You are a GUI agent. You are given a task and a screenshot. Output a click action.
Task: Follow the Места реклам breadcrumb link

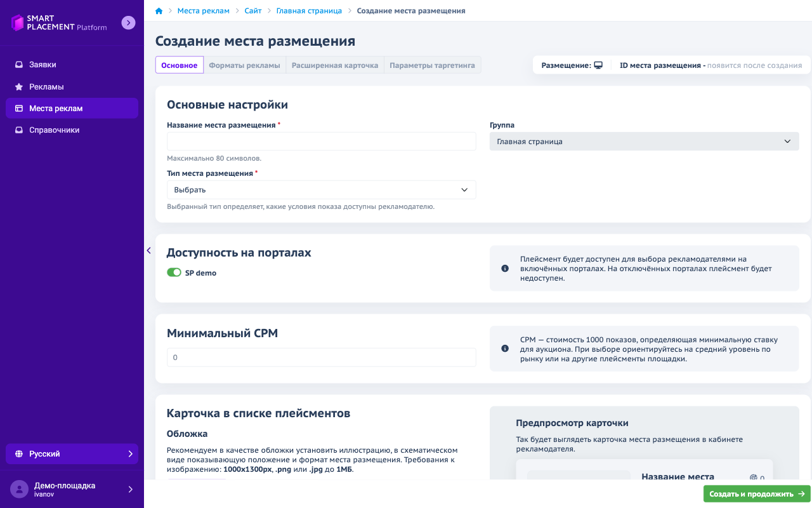204,11
